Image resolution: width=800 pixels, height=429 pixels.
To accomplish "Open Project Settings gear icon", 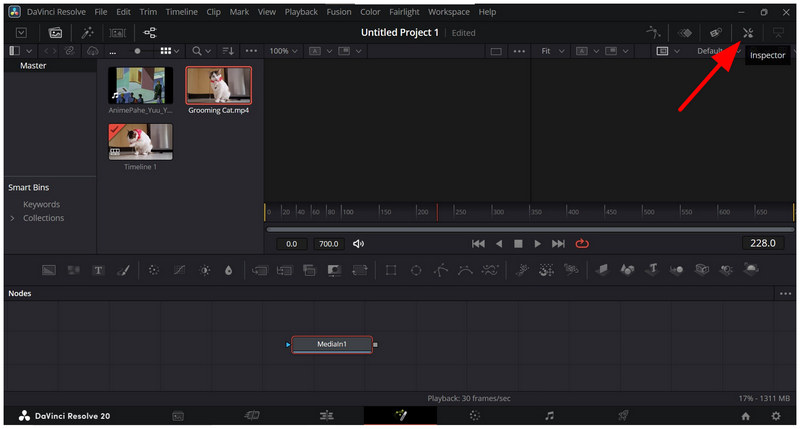I will pos(776,416).
